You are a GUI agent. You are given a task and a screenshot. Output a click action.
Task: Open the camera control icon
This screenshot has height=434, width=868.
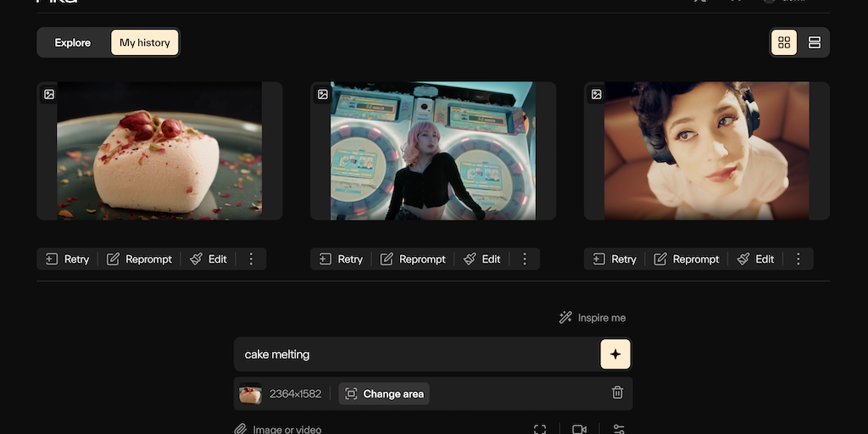[579, 429]
